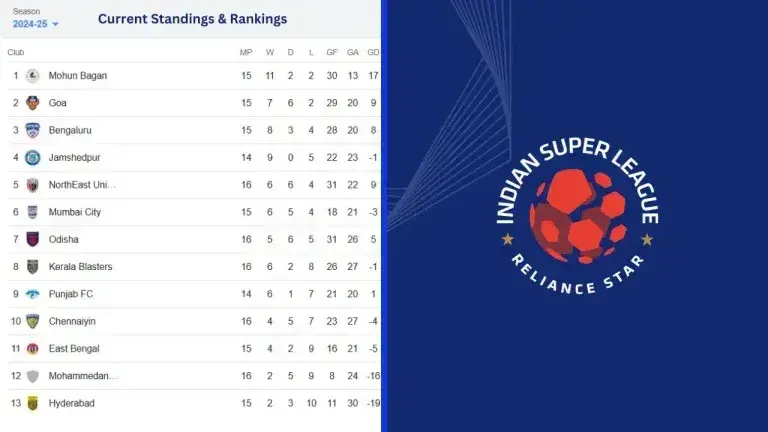The image size is (768, 432).
Task: Click the Indian Super League logo
Action: point(577,212)
